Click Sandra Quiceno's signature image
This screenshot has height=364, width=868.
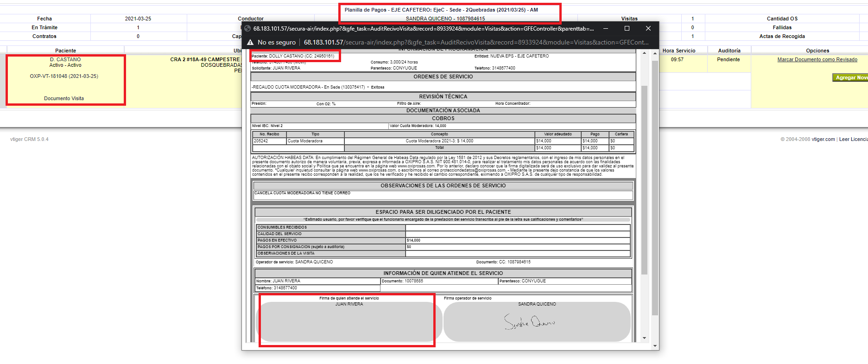(x=529, y=322)
